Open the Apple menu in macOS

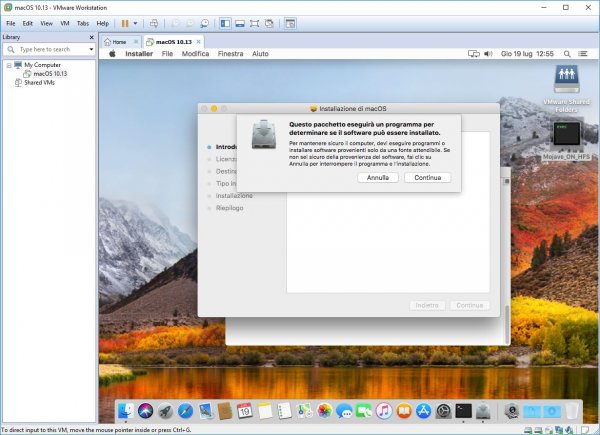click(112, 54)
